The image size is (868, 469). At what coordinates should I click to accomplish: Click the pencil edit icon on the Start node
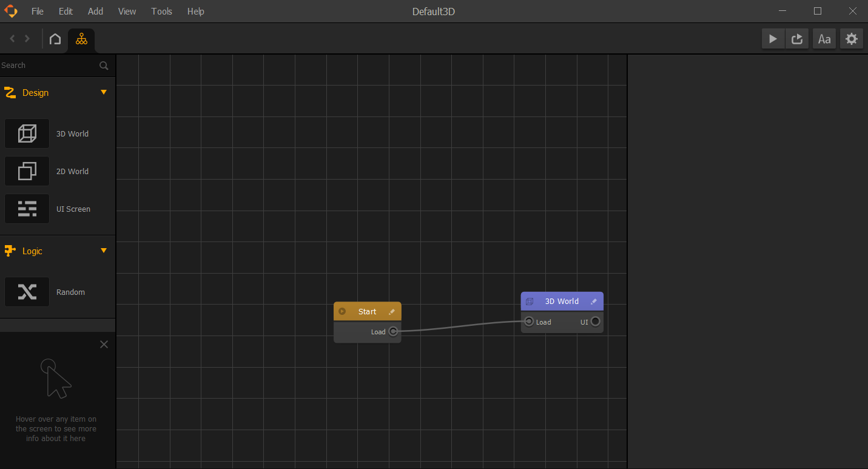392,311
